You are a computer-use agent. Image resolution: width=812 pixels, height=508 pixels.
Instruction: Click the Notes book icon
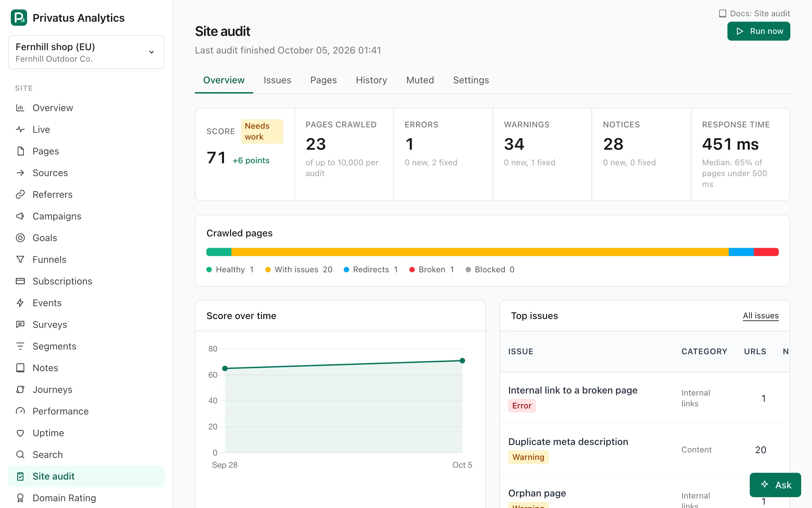20,368
